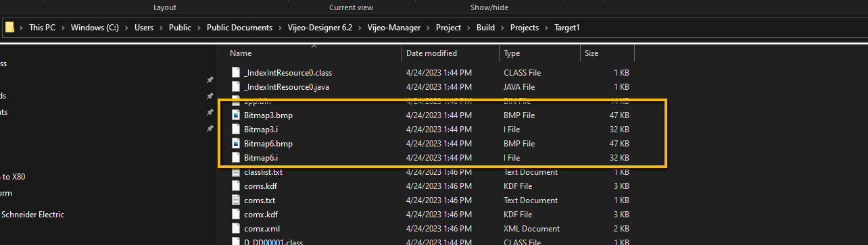Click the Bitmap3.i file icon
The image size is (868, 245).
(x=235, y=130)
